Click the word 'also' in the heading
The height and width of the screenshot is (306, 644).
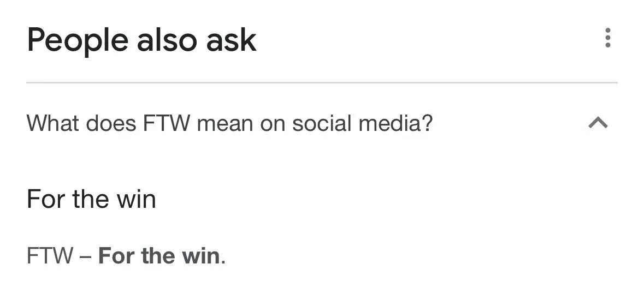165,40
